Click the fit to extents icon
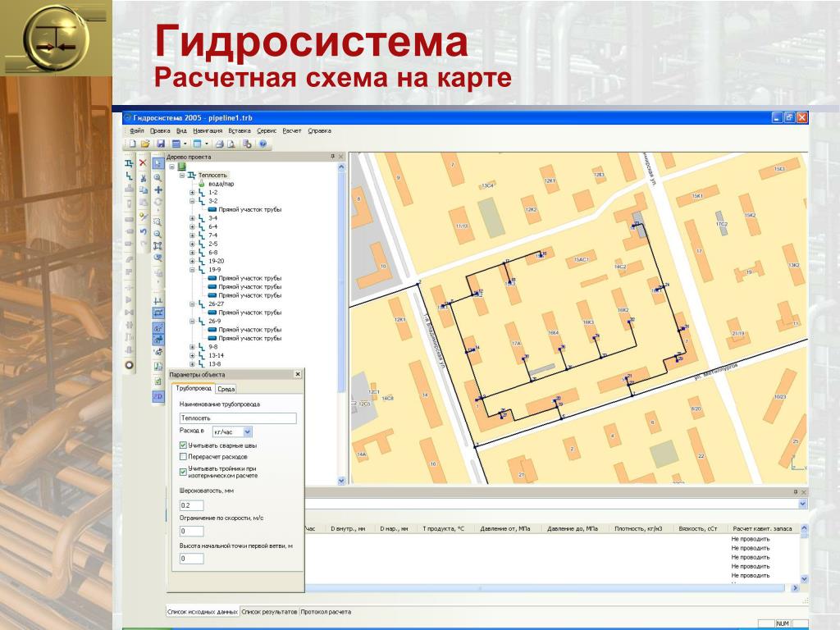This screenshot has width=840, height=630. 157,246
